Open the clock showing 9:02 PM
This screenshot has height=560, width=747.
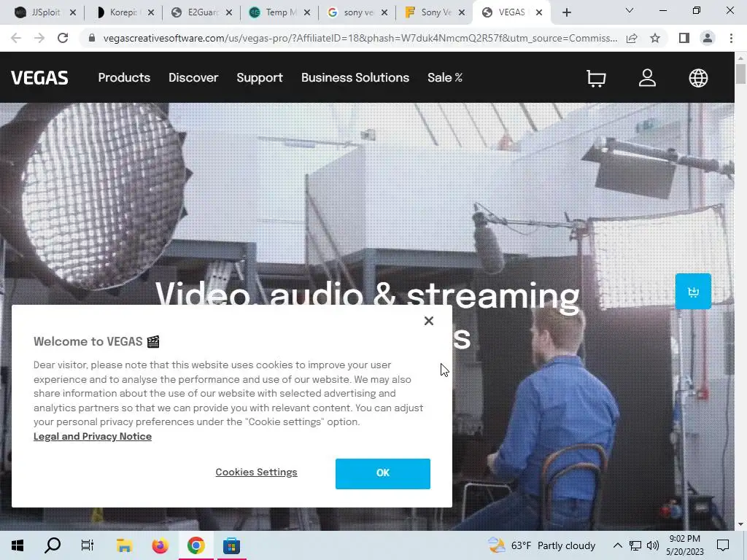coord(684,545)
